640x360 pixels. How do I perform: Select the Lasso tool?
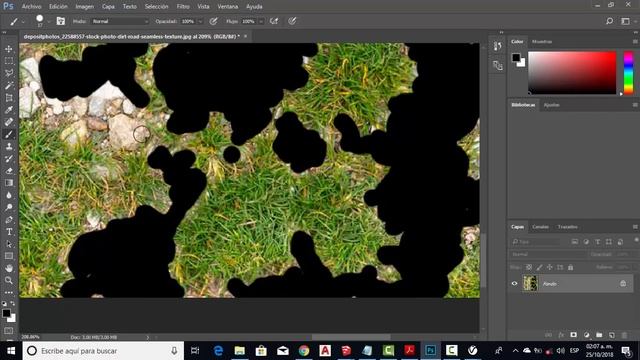click(9, 73)
